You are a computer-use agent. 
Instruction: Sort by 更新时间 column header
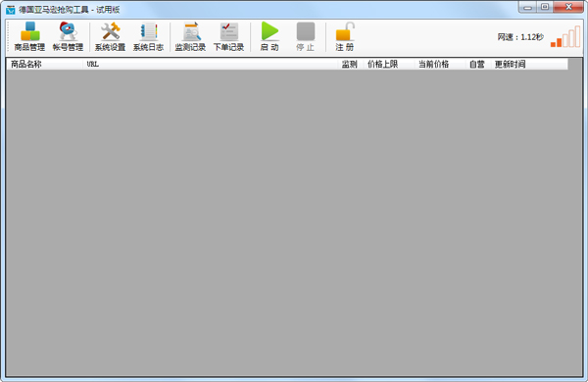[x=529, y=64]
